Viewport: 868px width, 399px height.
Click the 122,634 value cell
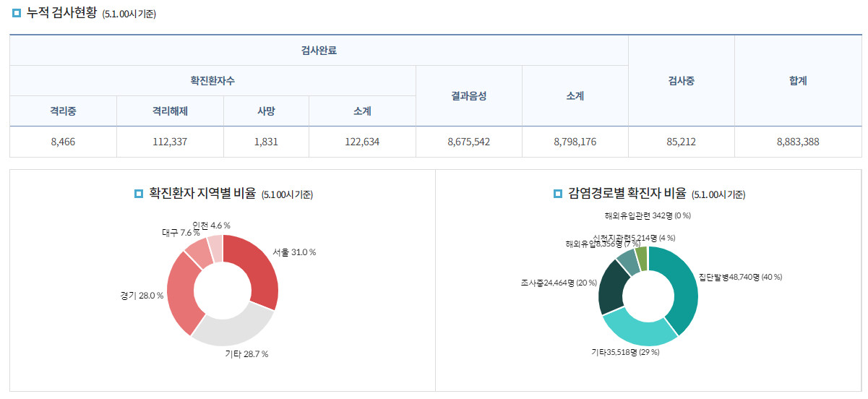pyautogui.click(x=362, y=142)
